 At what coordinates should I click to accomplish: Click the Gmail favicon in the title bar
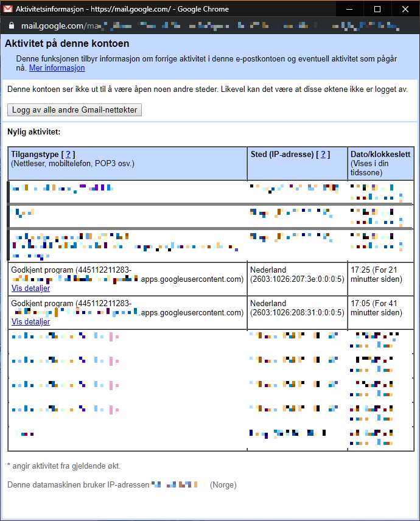pos(8,9)
